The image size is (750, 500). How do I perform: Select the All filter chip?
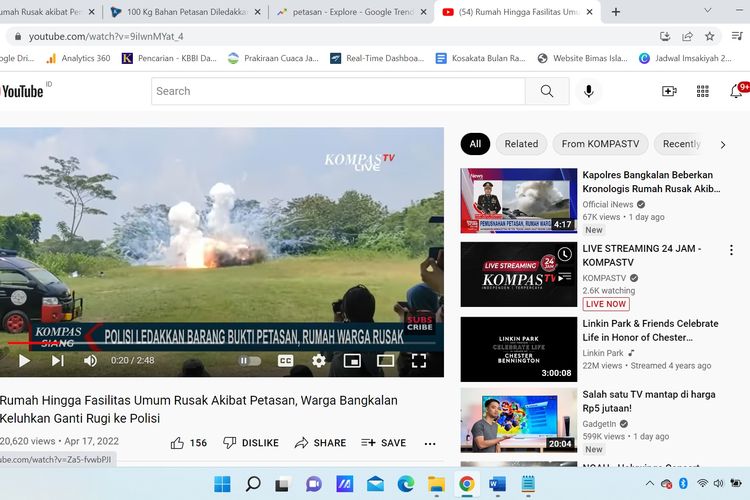(x=475, y=144)
